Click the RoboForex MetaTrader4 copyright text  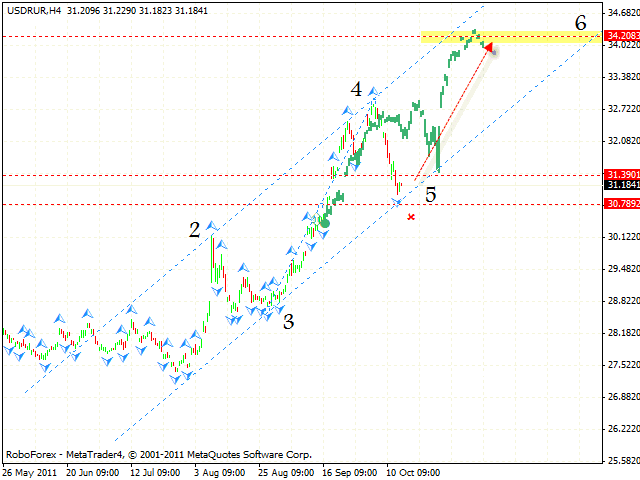(158, 453)
